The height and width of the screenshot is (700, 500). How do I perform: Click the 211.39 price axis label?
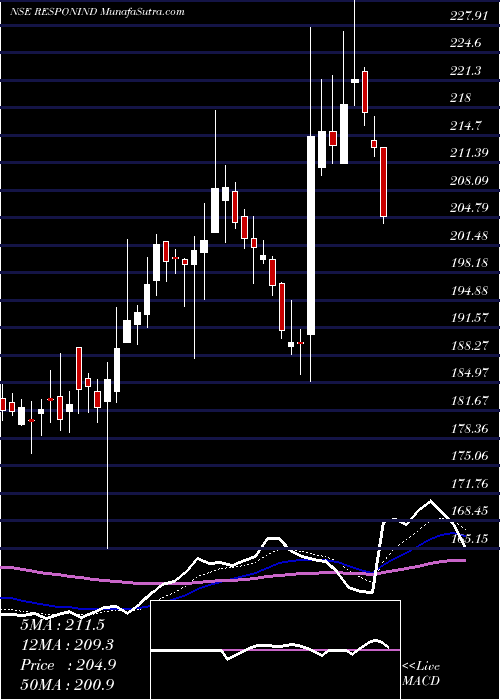pyautogui.click(x=468, y=153)
